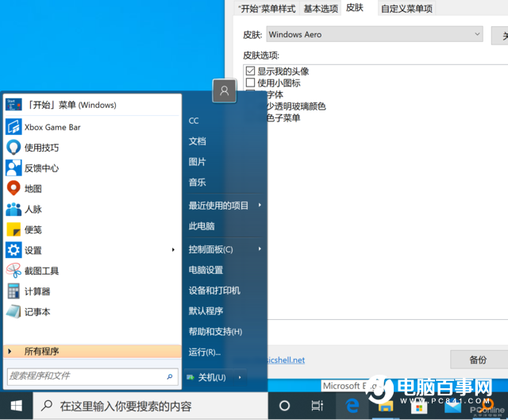
Task: Switch to 基本选项 tab
Action: pyautogui.click(x=321, y=9)
